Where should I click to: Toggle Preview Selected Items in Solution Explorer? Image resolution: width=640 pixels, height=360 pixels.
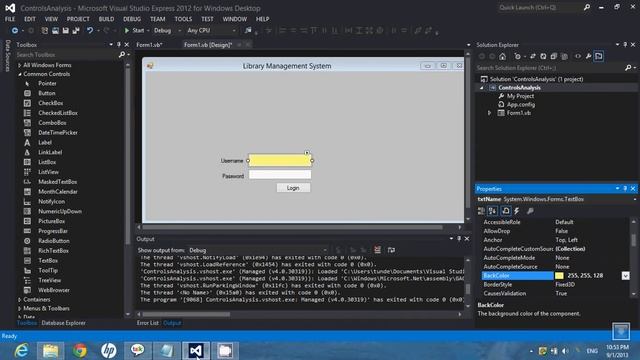coord(599,56)
